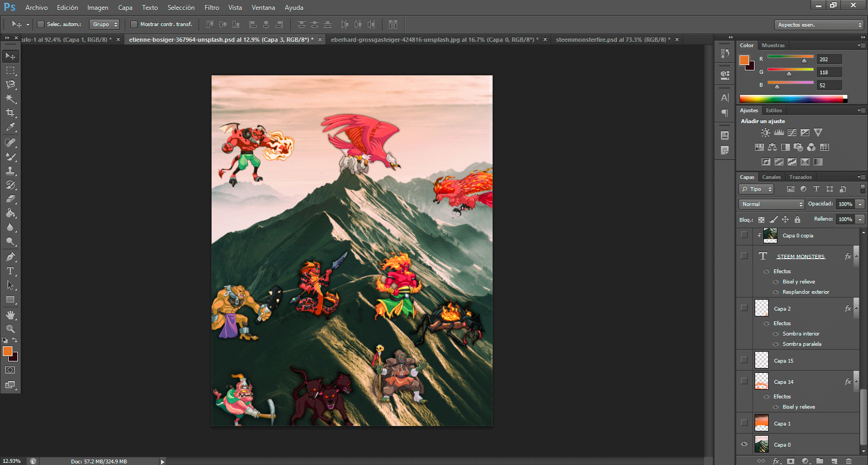
Task: Show the Capa 15 layer
Action: pos(744,360)
